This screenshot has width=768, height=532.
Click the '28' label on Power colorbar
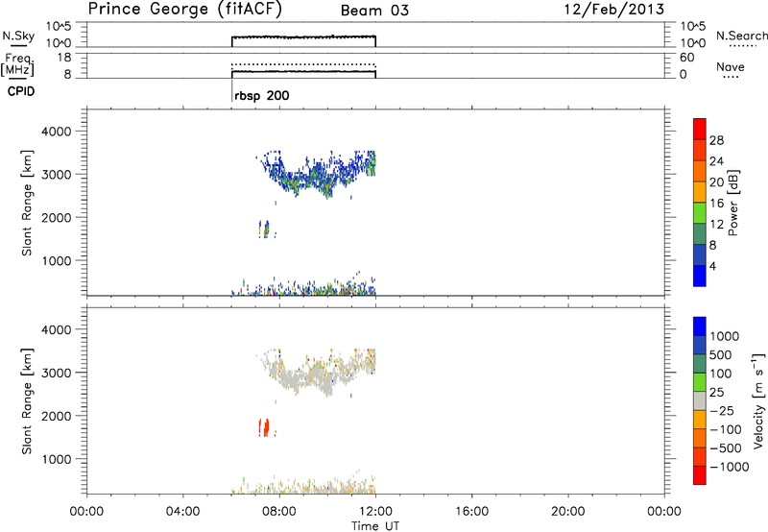(716, 140)
